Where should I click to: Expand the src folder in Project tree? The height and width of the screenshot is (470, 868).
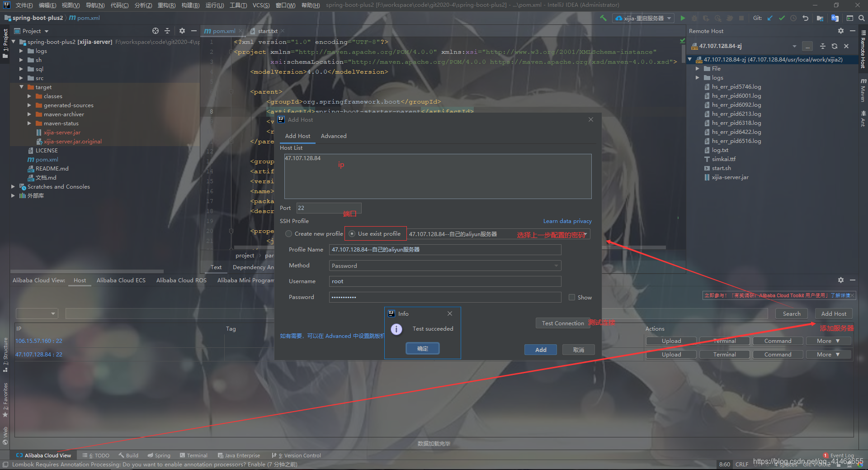point(21,78)
